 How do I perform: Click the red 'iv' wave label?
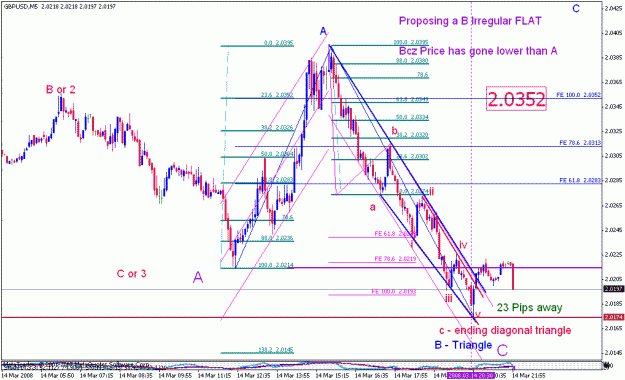462,244
